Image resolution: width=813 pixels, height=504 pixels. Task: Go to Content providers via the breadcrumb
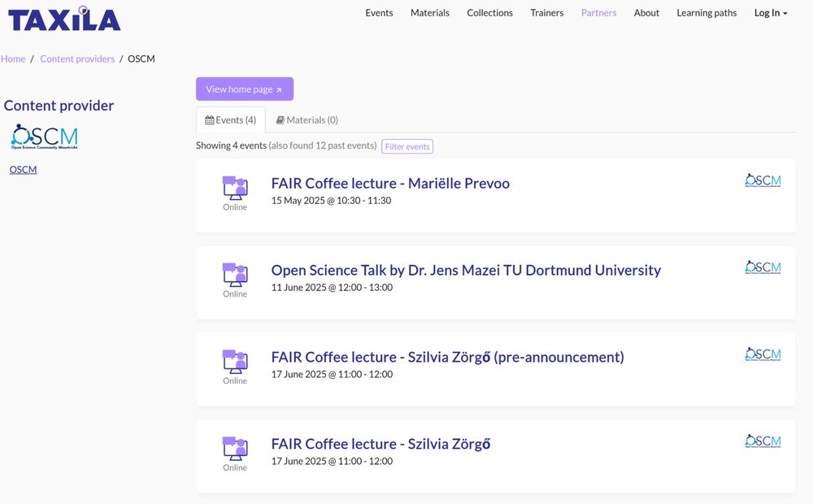point(77,59)
